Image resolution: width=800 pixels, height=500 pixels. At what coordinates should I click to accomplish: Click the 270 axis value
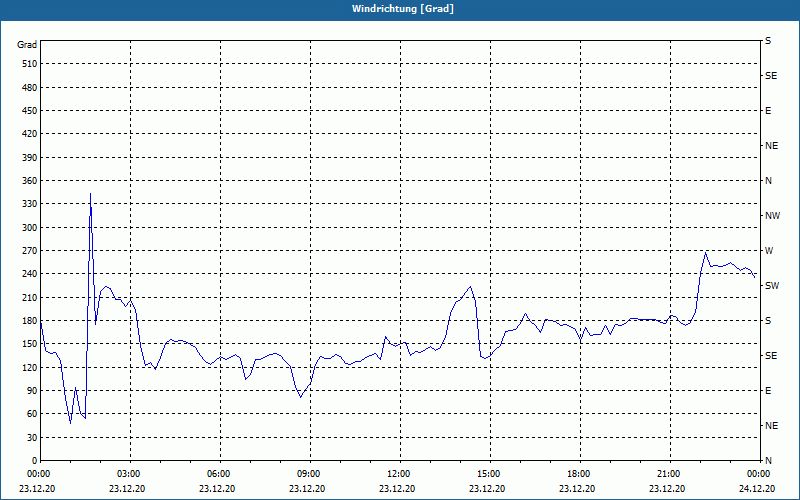tap(30, 251)
